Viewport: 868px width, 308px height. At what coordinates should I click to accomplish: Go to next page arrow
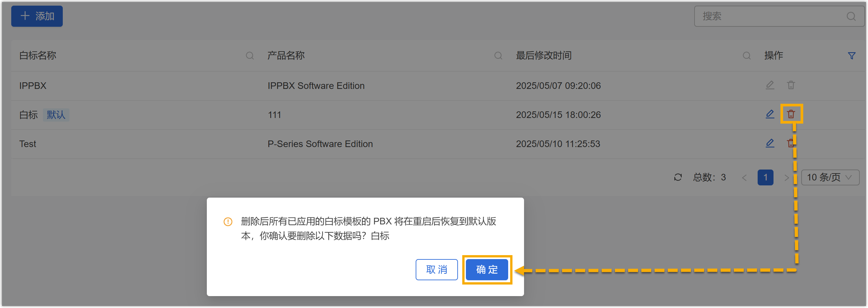[786, 177]
